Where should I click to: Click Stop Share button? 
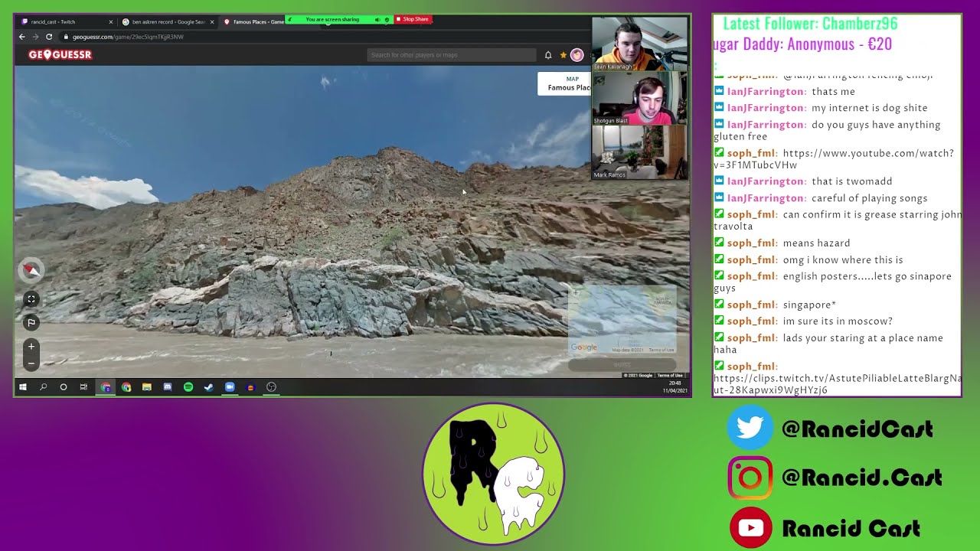(x=413, y=19)
